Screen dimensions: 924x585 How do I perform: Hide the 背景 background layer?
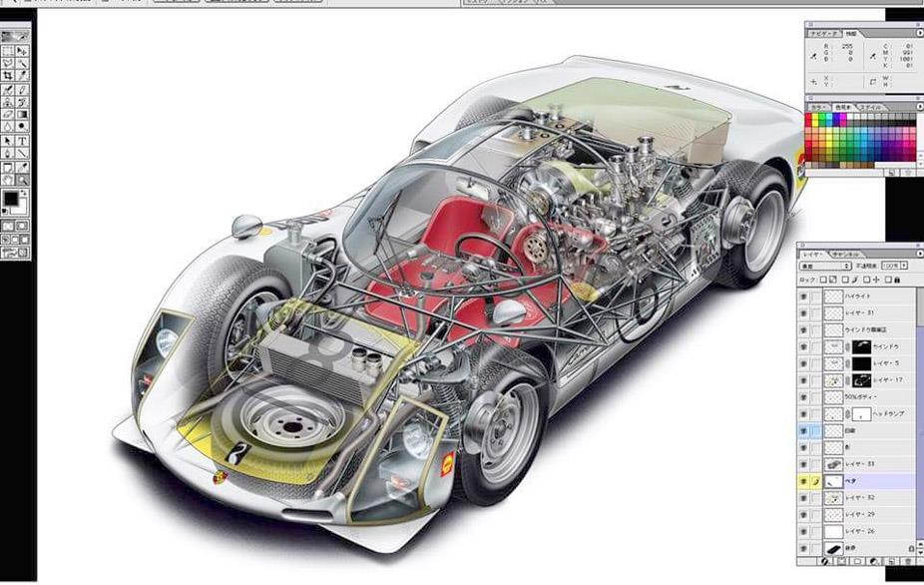pos(803,549)
